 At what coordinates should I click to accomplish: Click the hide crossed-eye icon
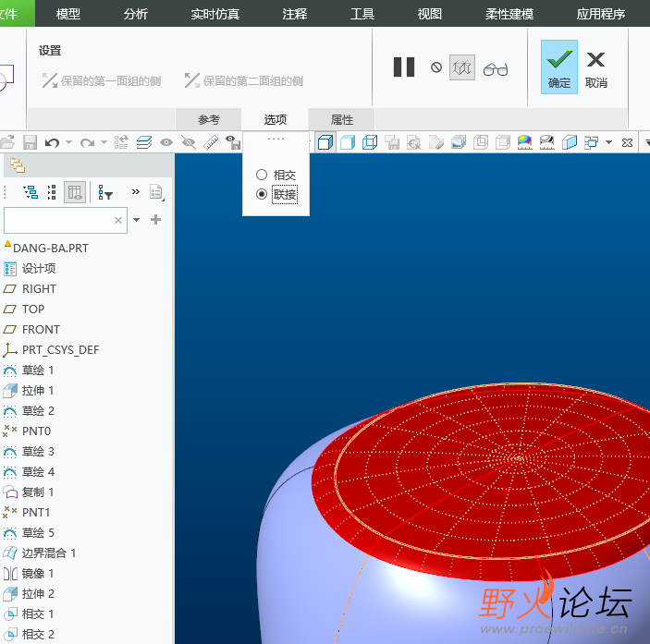189,142
